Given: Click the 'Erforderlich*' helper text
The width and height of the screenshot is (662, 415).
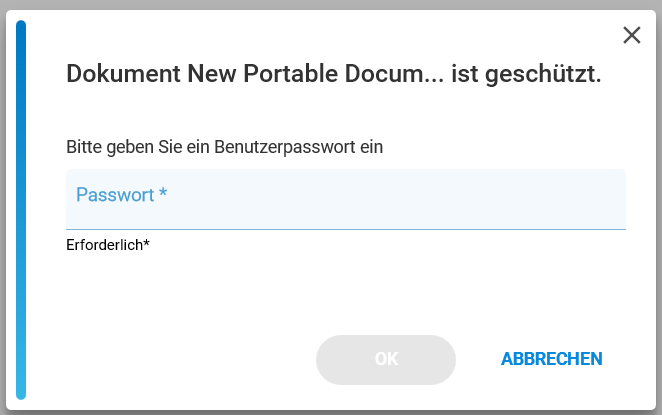Looking at the screenshot, I should 108,245.
